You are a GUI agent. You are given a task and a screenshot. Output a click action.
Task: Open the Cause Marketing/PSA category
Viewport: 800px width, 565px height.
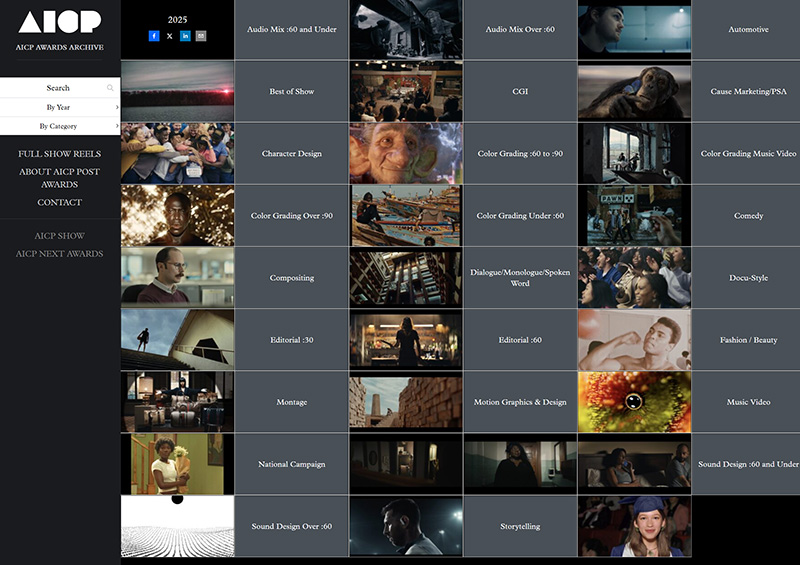748,91
